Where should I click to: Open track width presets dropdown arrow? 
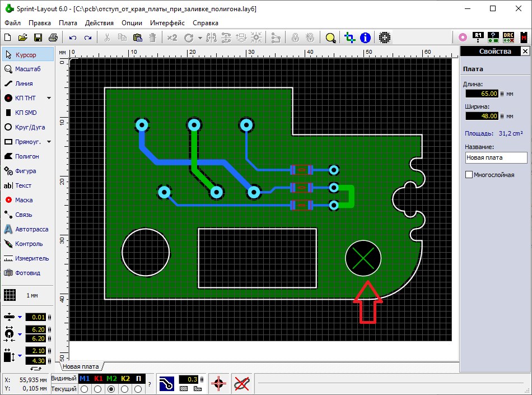pos(20,317)
